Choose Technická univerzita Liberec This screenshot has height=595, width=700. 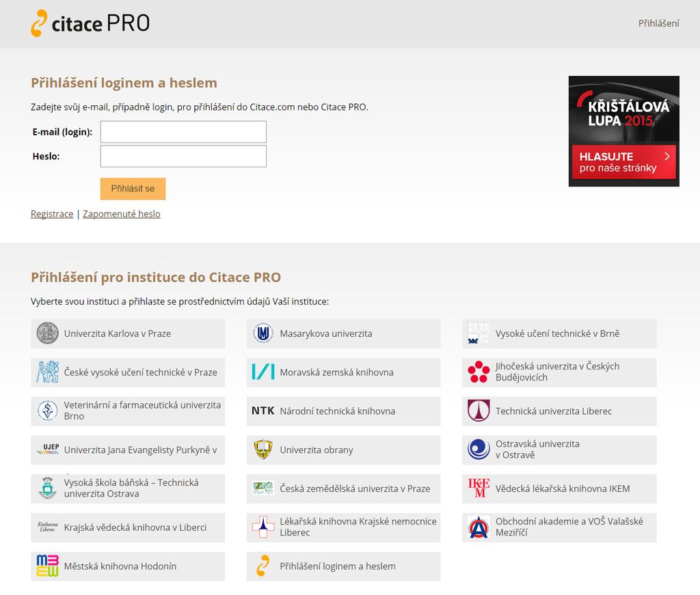pyautogui.click(x=559, y=411)
